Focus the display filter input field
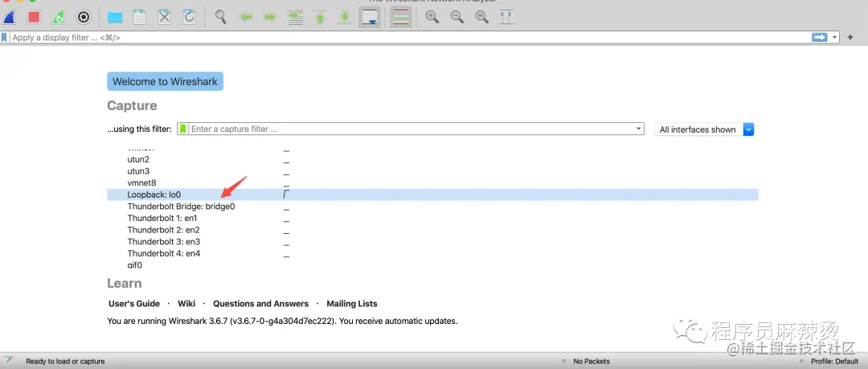 410,37
